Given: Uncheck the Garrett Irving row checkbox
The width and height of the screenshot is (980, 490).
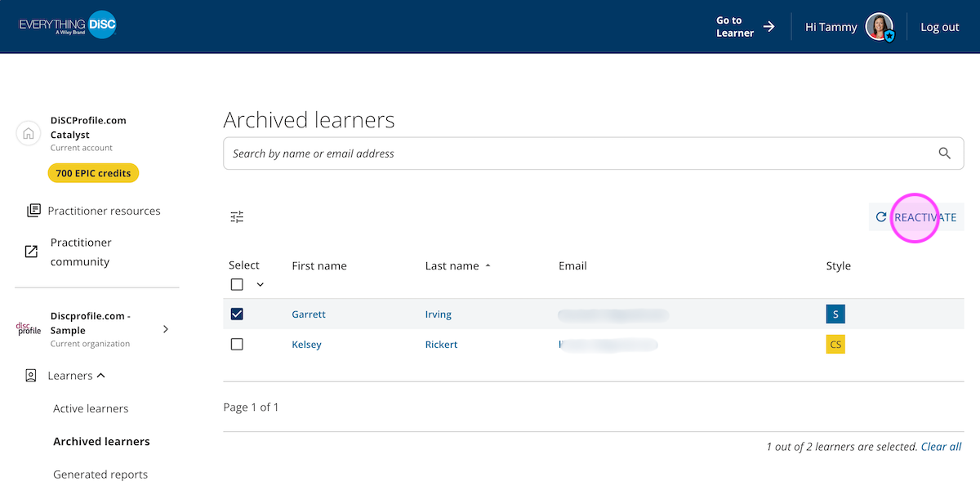Looking at the screenshot, I should (x=237, y=314).
